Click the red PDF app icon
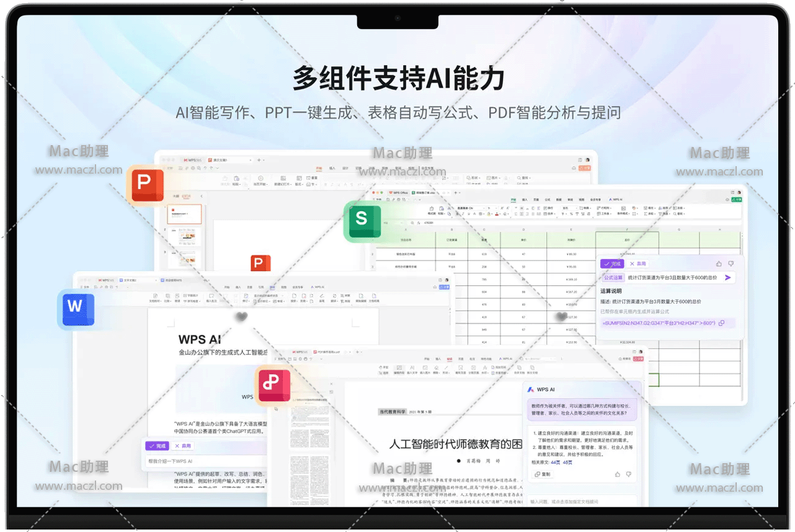The height and width of the screenshot is (532, 795). click(273, 385)
